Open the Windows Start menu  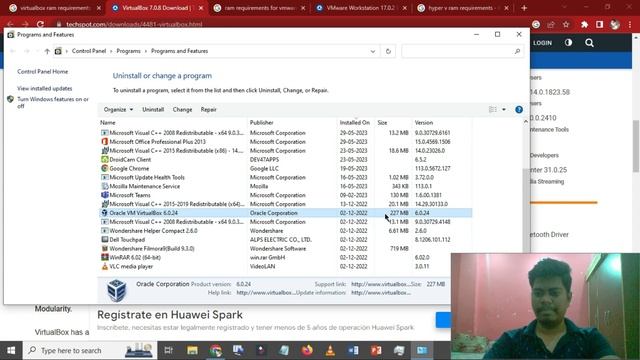pyautogui.click(x=11, y=350)
